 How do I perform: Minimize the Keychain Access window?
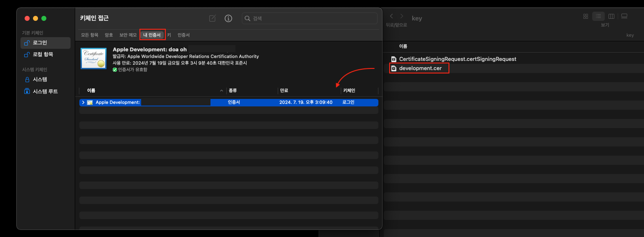[35, 18]
